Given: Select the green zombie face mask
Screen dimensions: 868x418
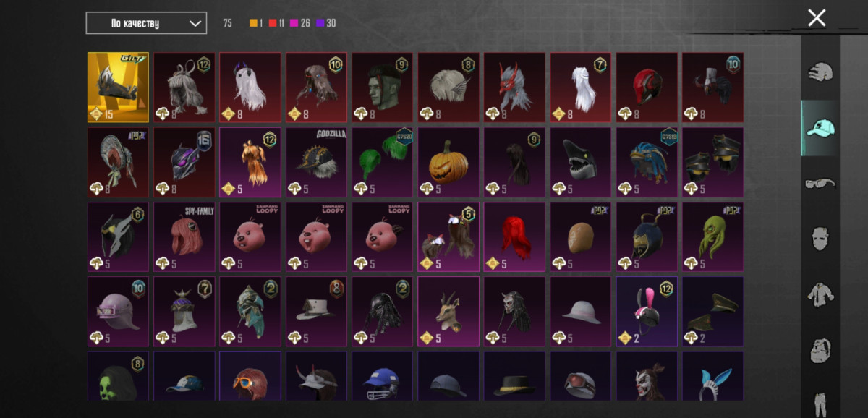Looking at the screenshot, I should coord(382,87).
